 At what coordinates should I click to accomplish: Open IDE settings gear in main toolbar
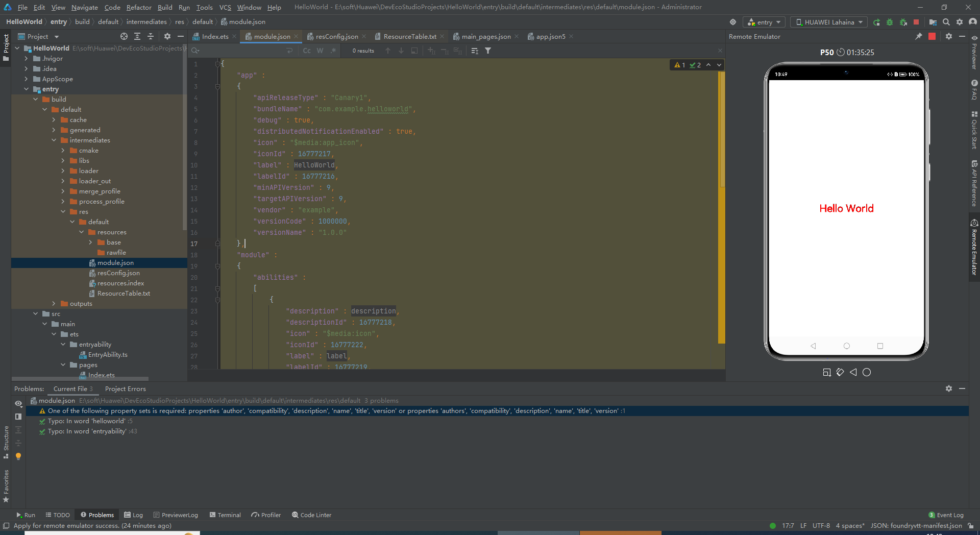coord(960,22)
